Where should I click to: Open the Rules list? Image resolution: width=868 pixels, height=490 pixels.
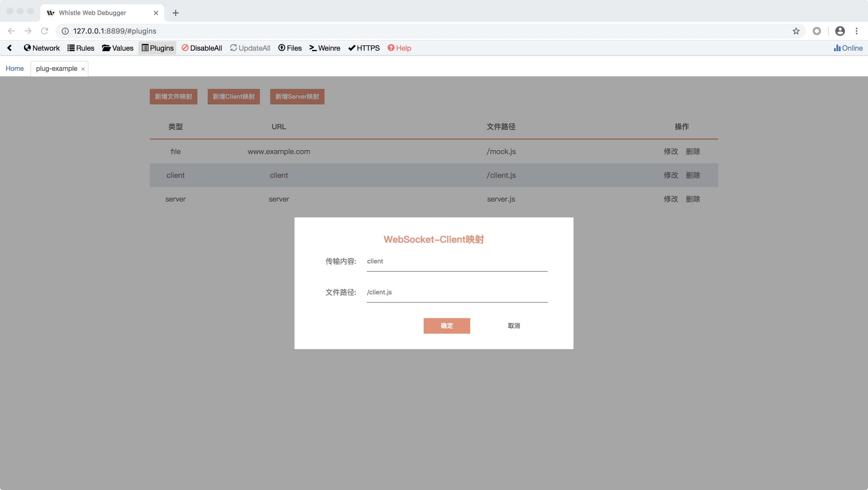(81, 48)
